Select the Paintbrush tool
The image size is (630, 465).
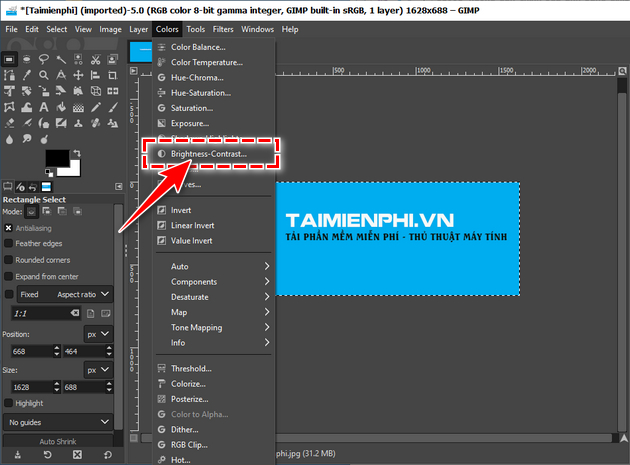tap(112, 107)
